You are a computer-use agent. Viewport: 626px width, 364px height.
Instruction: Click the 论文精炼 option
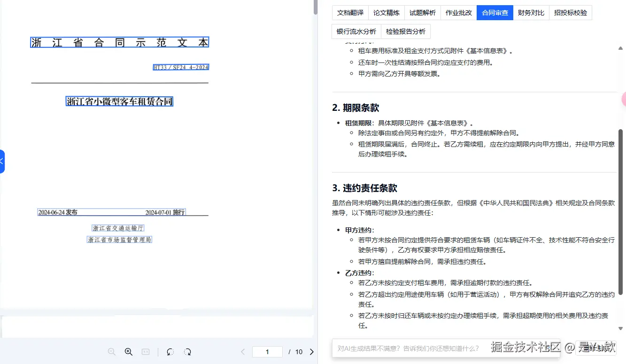coord(386,13)
